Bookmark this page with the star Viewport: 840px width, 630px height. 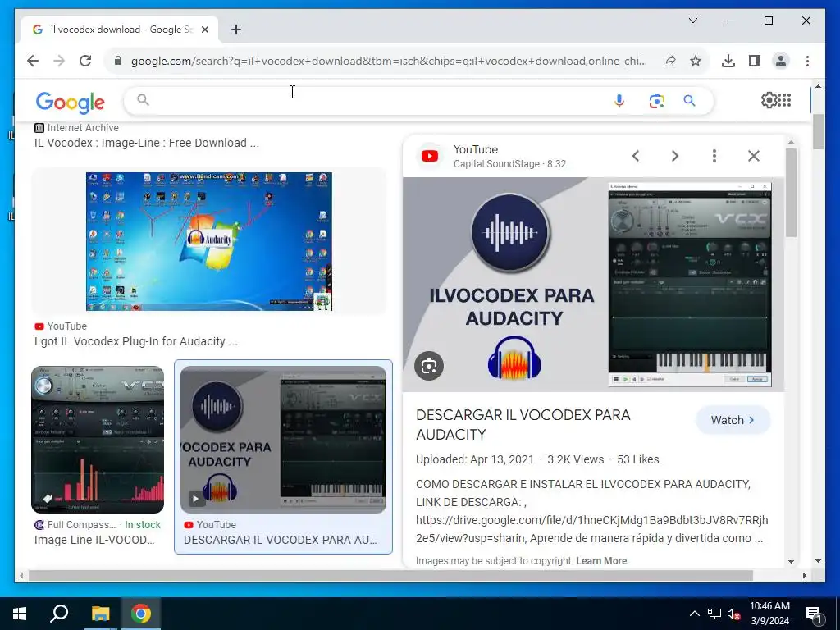click(x=696, y=61)
